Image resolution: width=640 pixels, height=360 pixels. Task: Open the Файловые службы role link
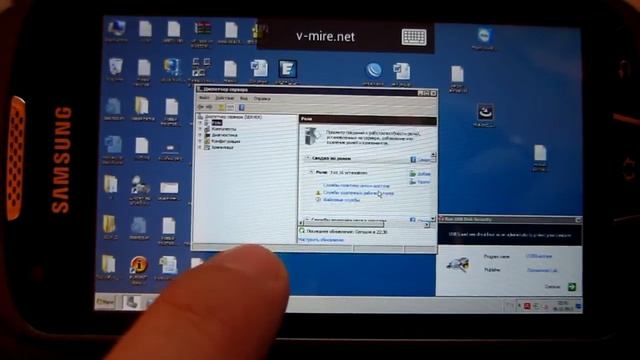[x=341, y=200]
